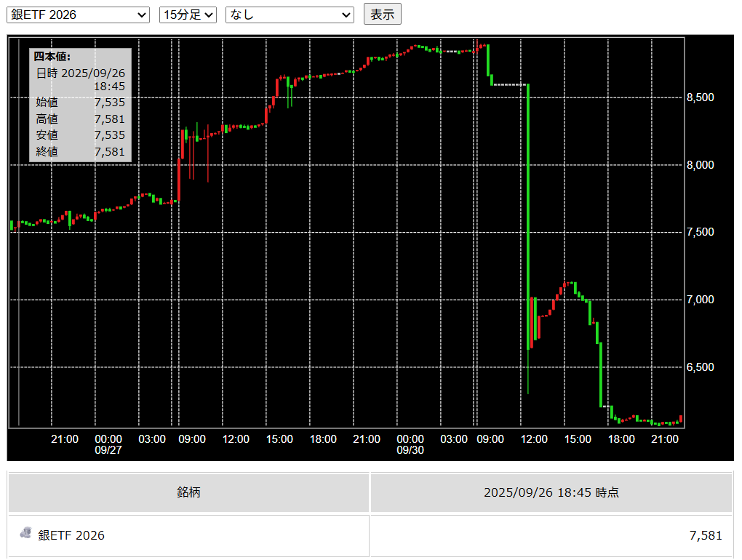Click the 6,500 price axis label
The width and height of the screenshot is (742, 560).
click(701, 367)
